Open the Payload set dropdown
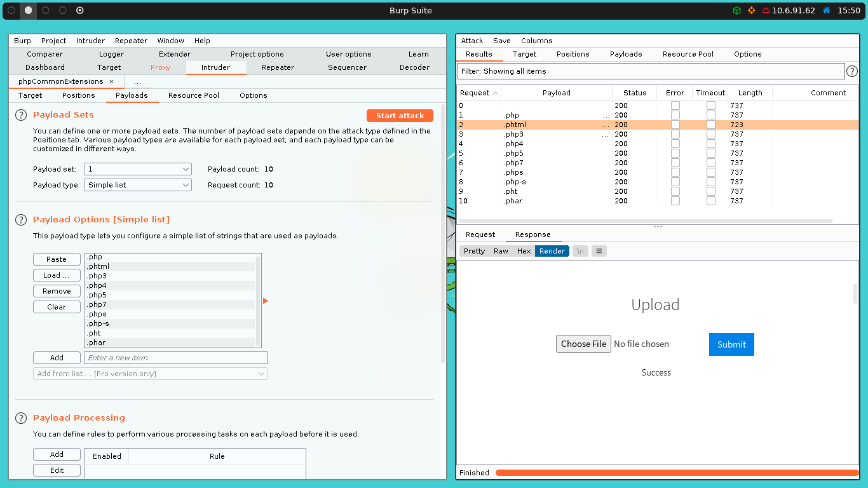868x488 pixels. pyautogui.click(x=138, y=169)
